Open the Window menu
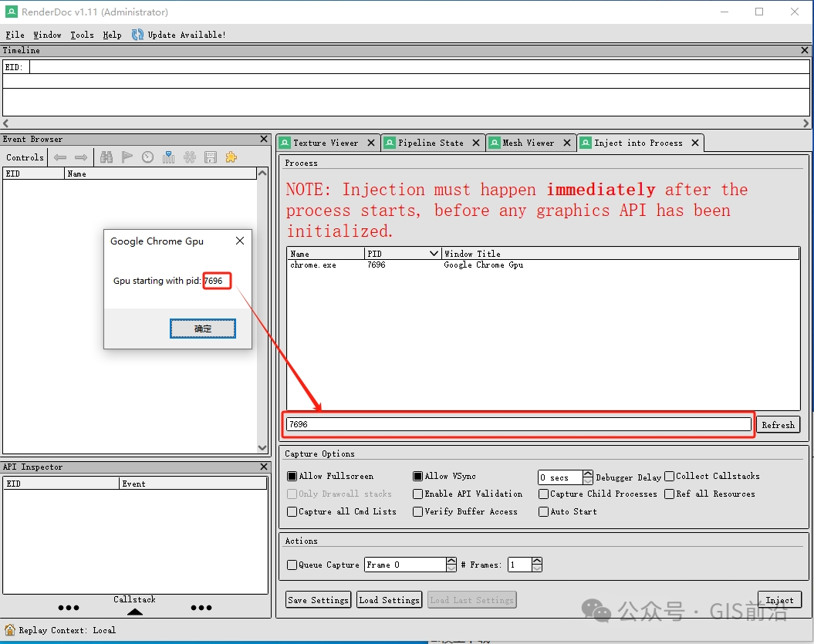The height and width of the screenshot is (644, 814). 47,35
